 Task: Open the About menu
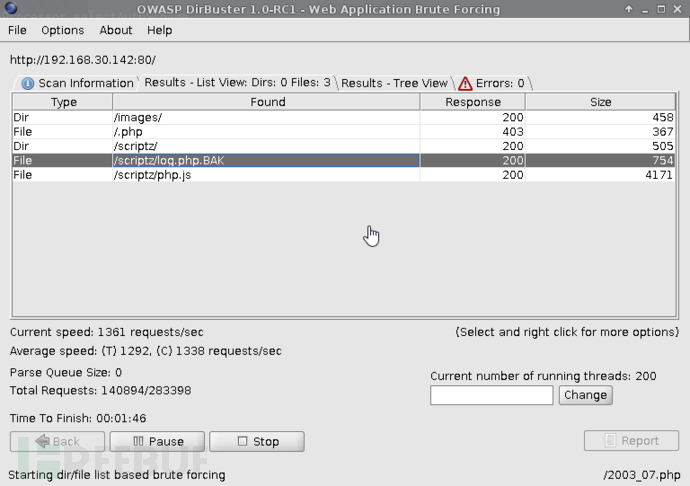coord(115,30)
